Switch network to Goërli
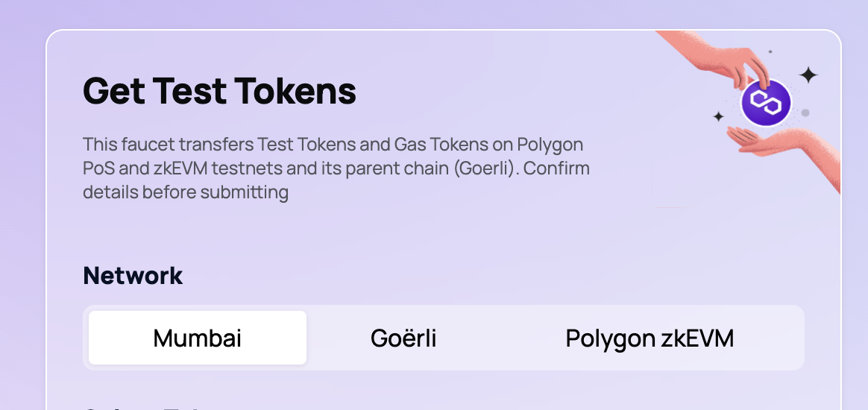The width and height of the screenshot is (868, 410). (x=403, y=338)
